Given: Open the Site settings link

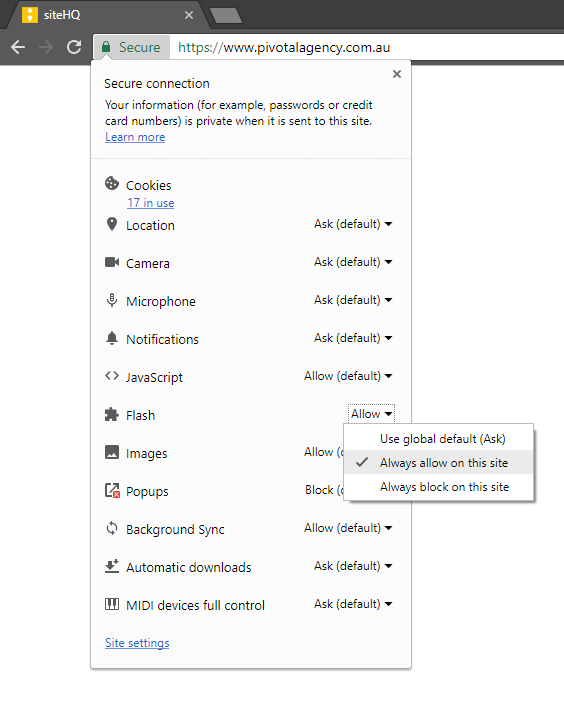Looking at the screenshot, I should click(x=137, y=643).
